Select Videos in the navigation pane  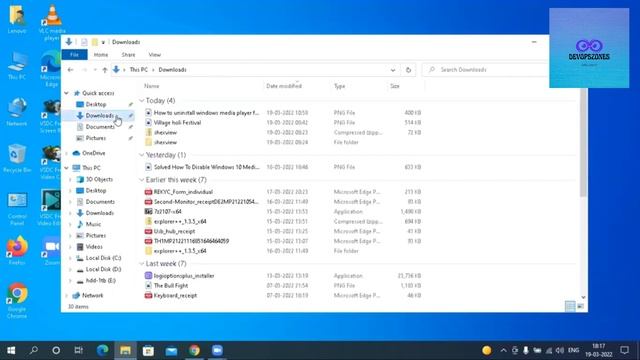(x=94, y=247)
